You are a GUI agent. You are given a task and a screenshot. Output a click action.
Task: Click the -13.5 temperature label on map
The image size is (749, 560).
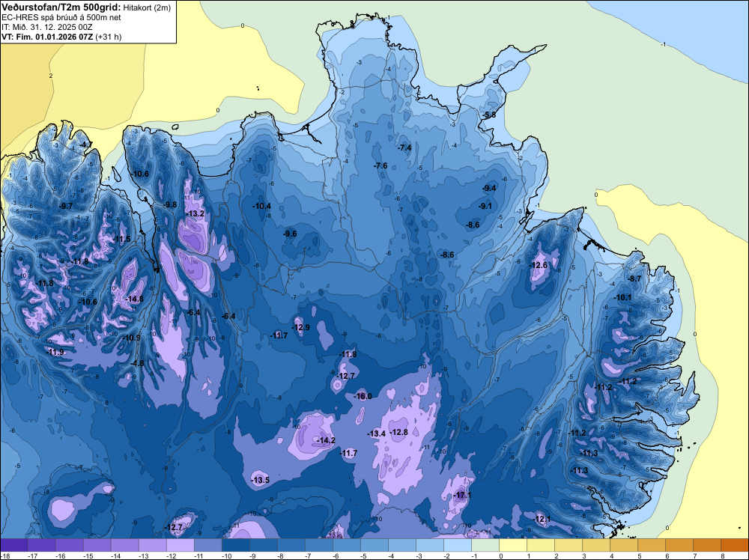pyautogui.click(x=261, y=481)
